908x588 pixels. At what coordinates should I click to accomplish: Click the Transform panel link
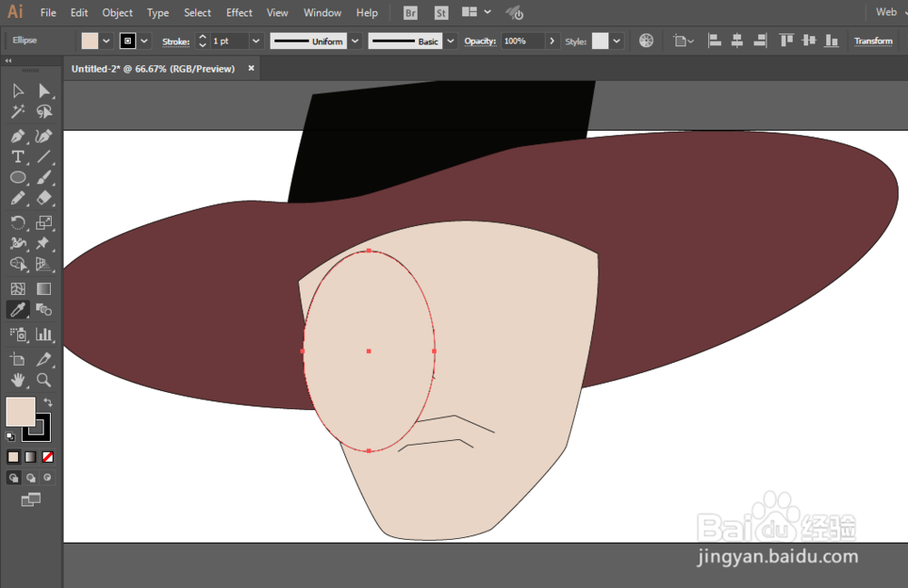pos(873,41)
